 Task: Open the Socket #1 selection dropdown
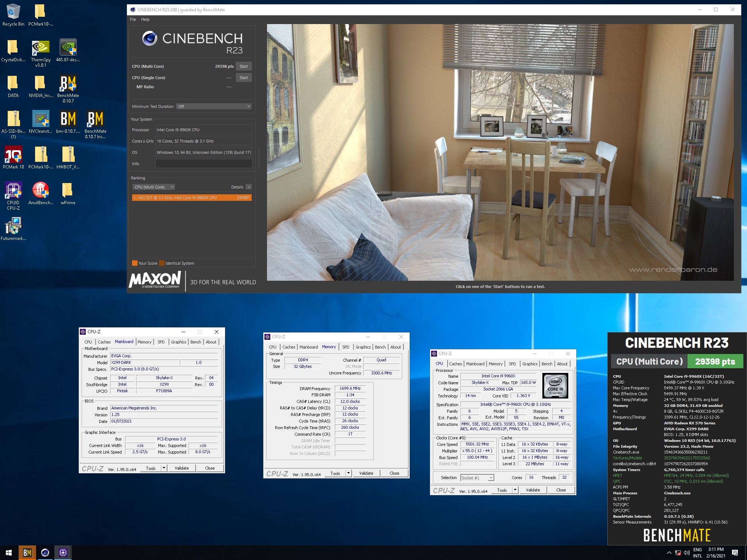[477, 478]
